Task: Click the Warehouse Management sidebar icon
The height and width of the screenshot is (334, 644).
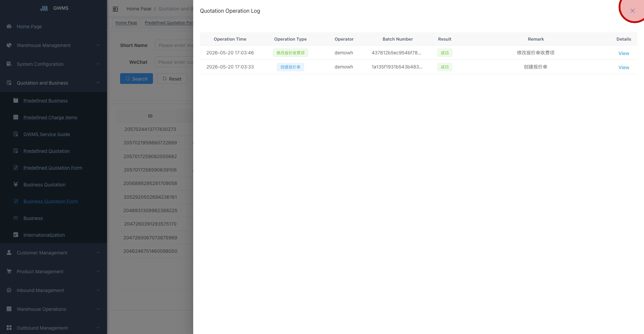Action: (x=9, y=45)
